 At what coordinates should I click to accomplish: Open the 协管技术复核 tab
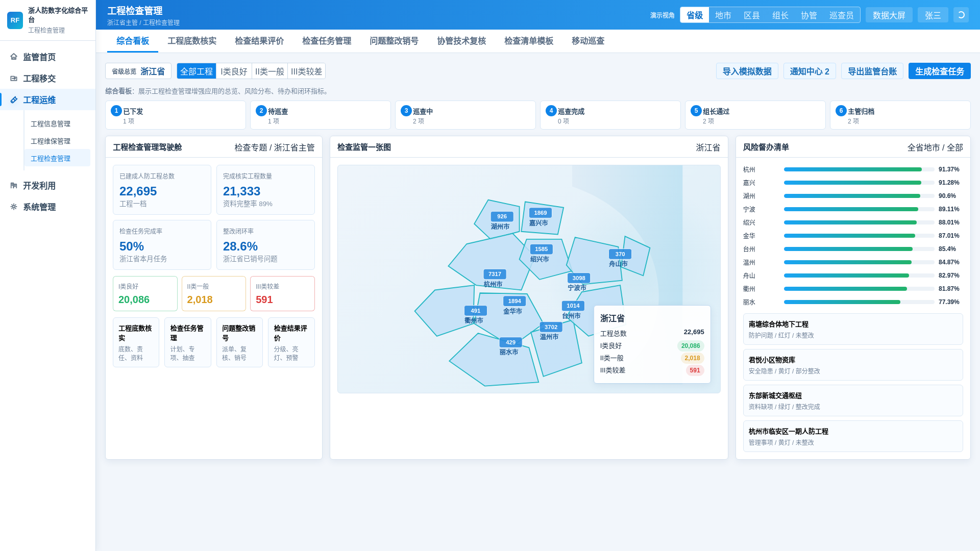click(x=461, y=41)
